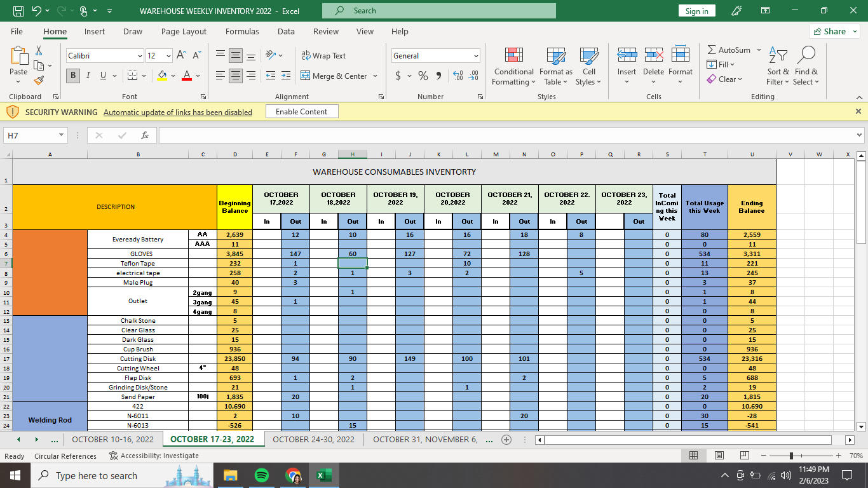The height and width of the screenshot is (488, 868).
Task: Open the font name Calibri dropdown
Action: [x=140, y=56]
